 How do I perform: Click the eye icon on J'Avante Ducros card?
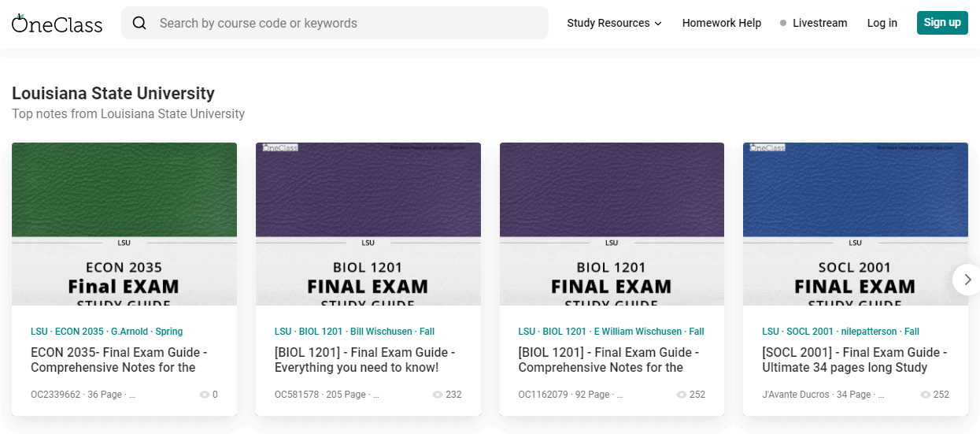[926, 395]
